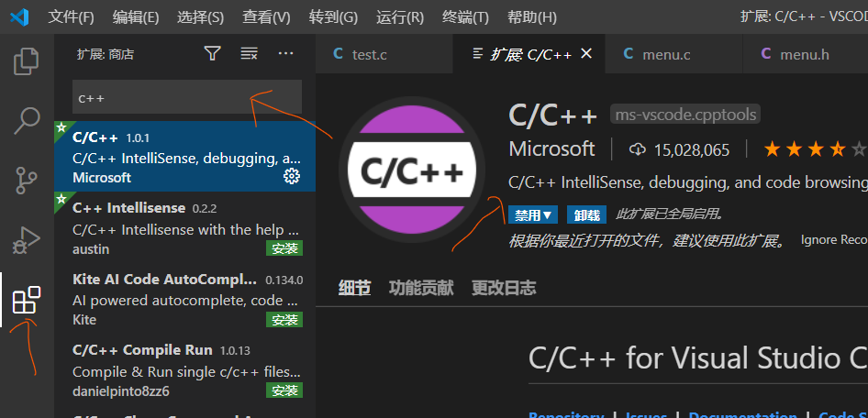Click the 0.134.0 version of Kite extension

(x=284, y=280)
